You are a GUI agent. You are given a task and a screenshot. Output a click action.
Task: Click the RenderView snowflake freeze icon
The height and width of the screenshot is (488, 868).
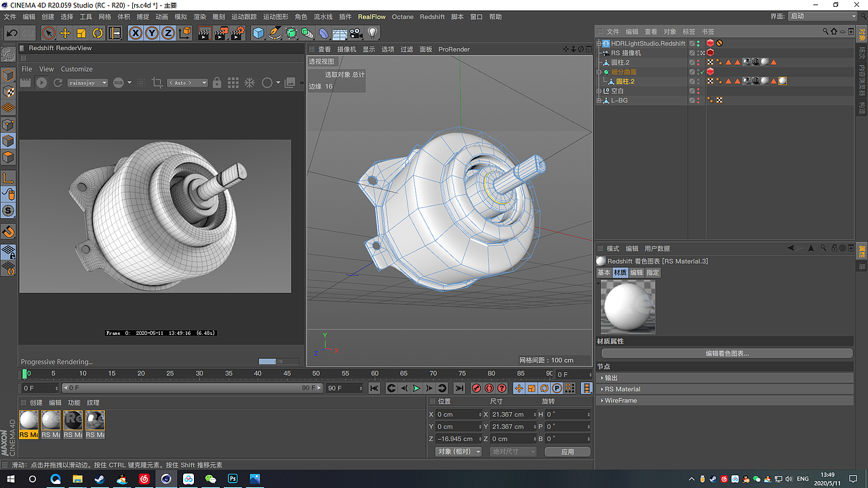pyautogui.click(x=250, y=83)
